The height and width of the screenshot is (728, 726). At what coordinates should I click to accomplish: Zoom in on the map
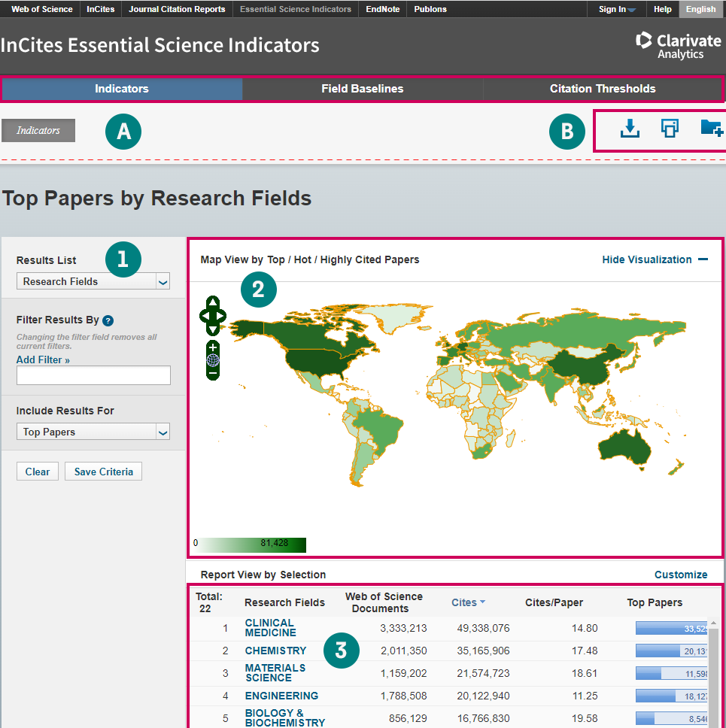pyautogui.click(x=213, y=347)
